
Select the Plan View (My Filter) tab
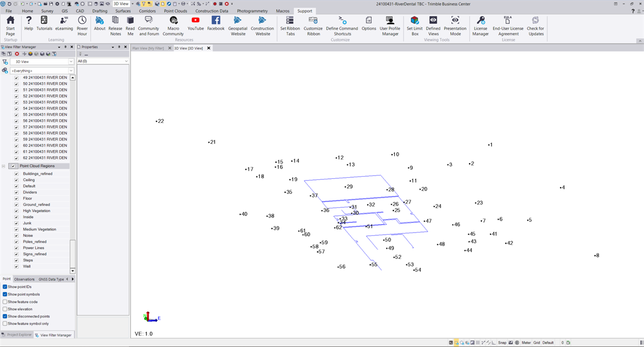[x=148, y=48]
